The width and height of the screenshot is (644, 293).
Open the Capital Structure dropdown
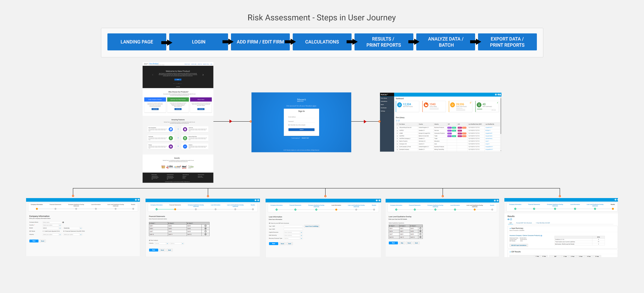(293, 232)
